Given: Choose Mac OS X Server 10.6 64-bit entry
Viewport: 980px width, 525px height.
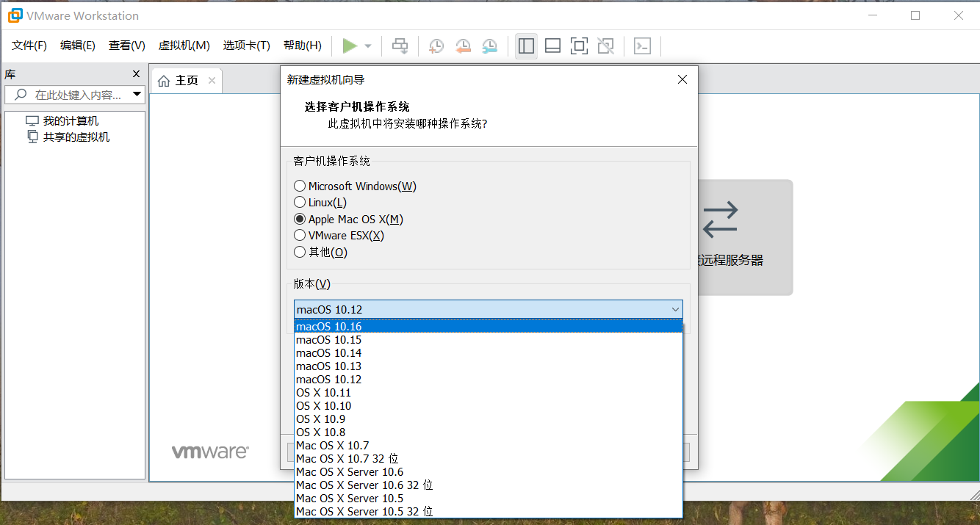Looking at the screenshot, I should [489, 472].
